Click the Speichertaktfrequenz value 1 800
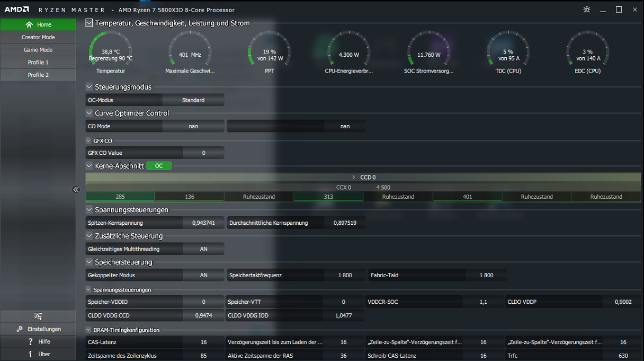This screenshot has width=644, height=361. coord(345,275)
